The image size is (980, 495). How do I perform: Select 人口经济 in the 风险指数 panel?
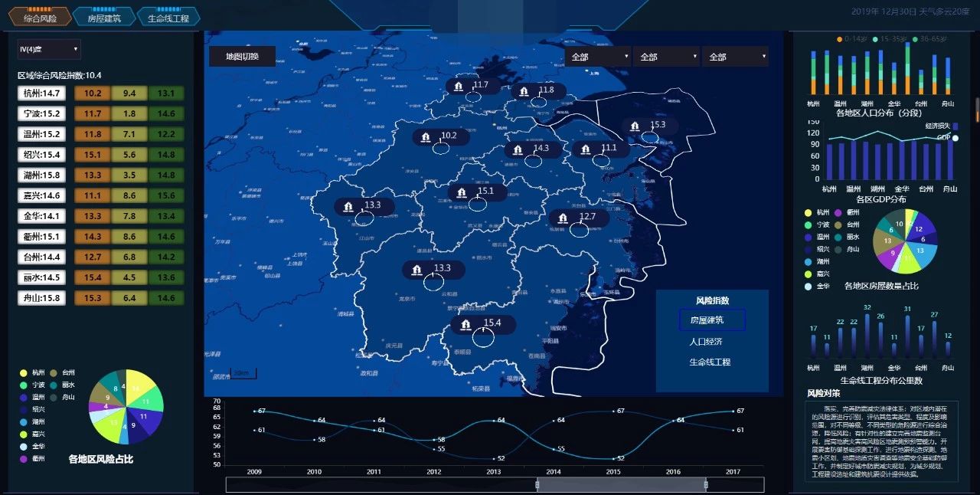coord(705,342)
